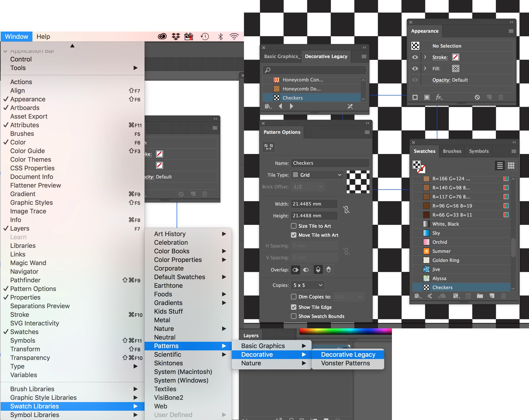The image size is (529, 420).
Task: Expand the Fill row in Appearance
Action: point(425,68)
